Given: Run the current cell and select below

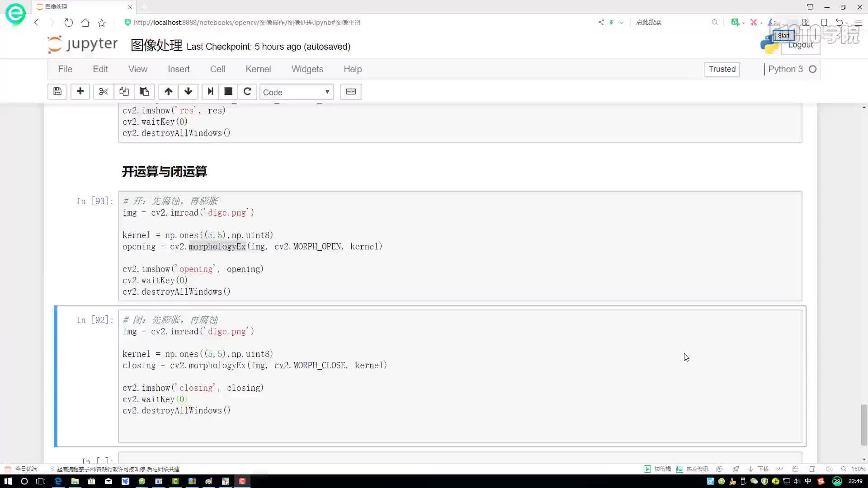Looking at the screenshot, I should point(210,92).
